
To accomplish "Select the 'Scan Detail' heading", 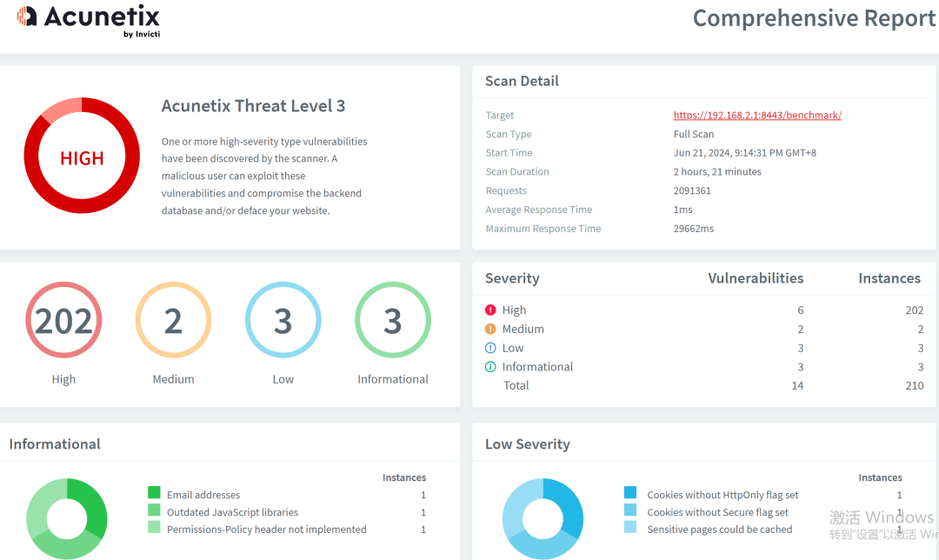I will point(522,81).
